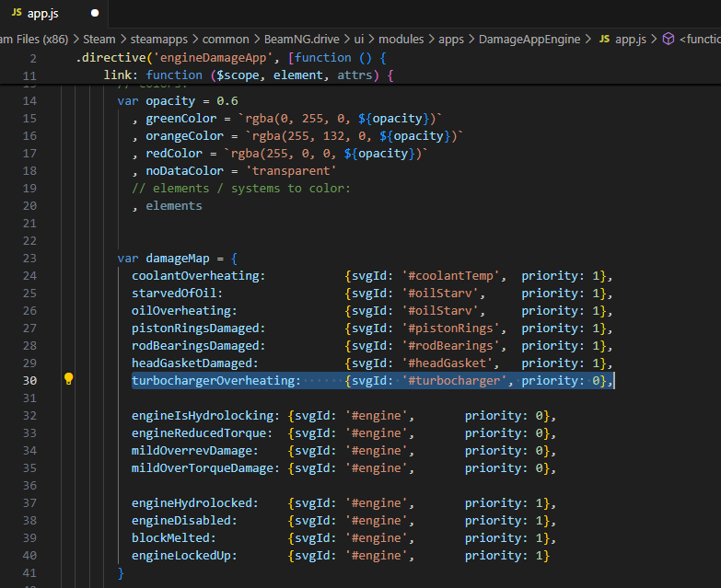Screen dimensions: 721x588
Task: Click the blockMelted key in damageMap
Action: [x=173, y=538]
